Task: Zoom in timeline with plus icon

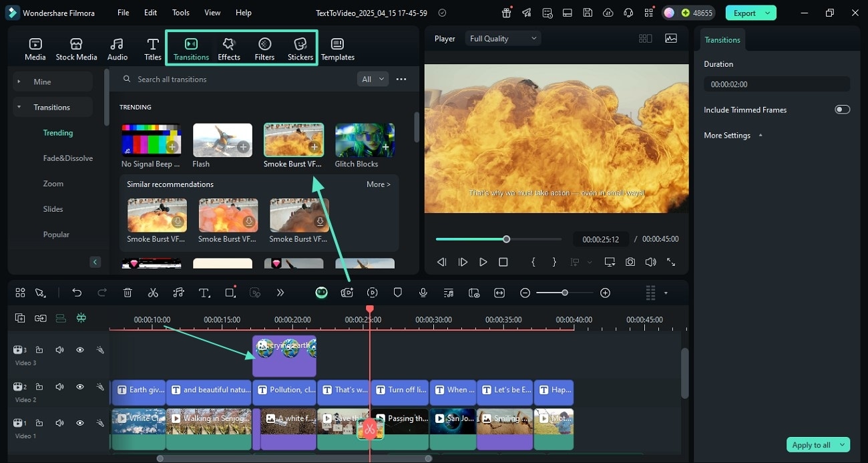Action: coord(605,293)
